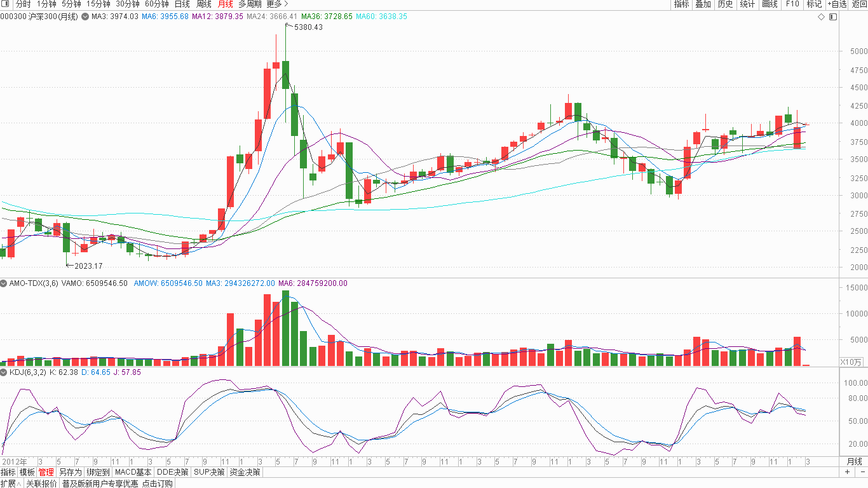
Task: Click the K: 62.38 value in KDJ header
Action: (64, 372)
